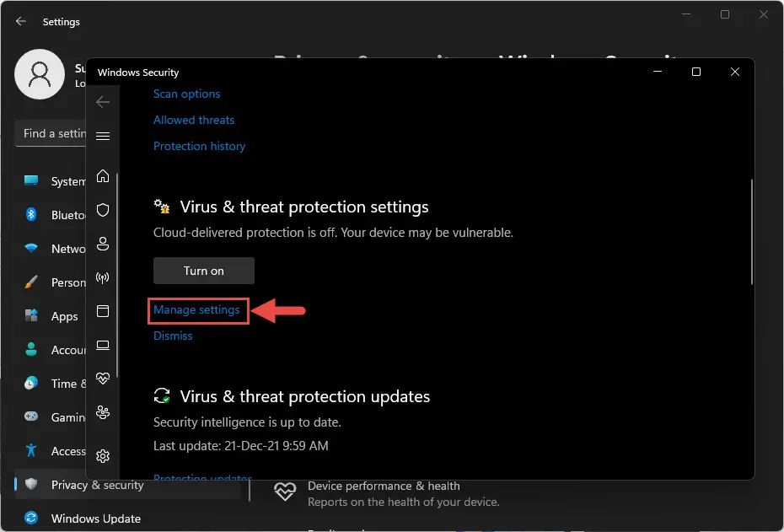Screen dimensions: 784x532
Task: Click the Windows Update icon in Settings
Action: [31, 518]
